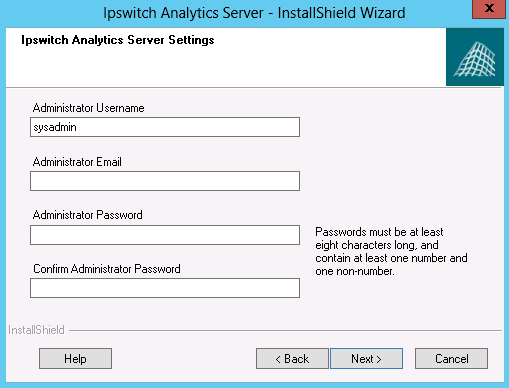
Task: Go to the previous step with Back
Action: point(292,359)
